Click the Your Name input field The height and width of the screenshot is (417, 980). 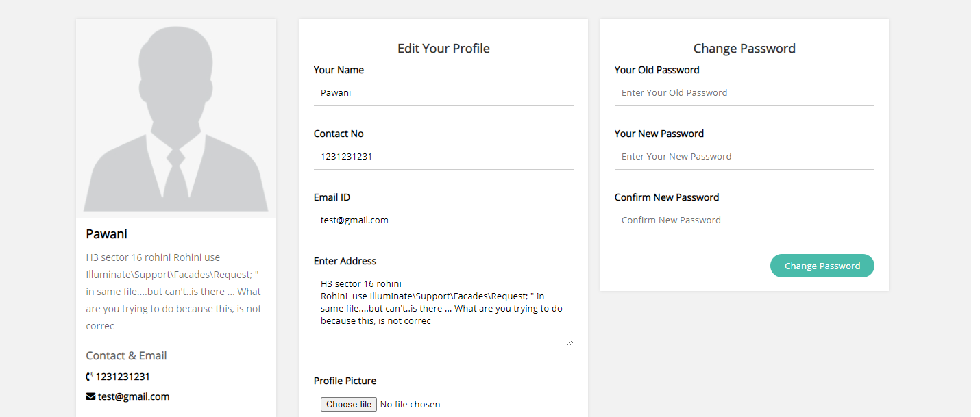tap(443, 93)
